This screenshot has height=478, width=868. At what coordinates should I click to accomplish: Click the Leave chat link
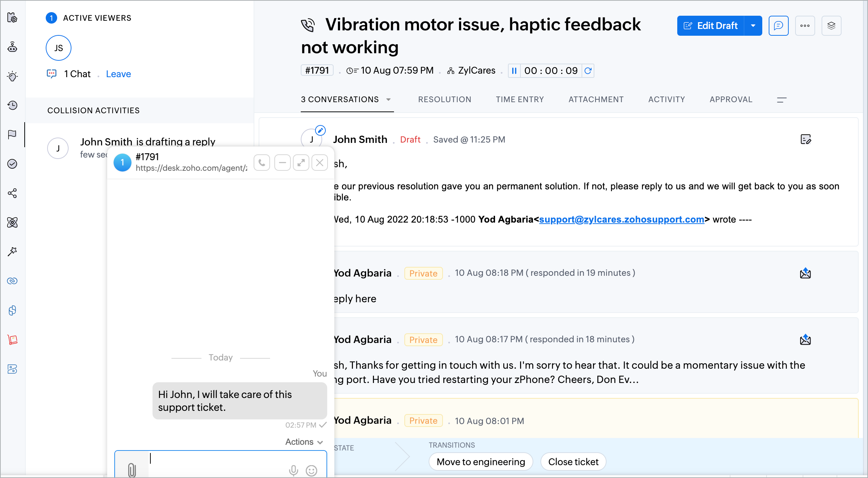[118, 74]
